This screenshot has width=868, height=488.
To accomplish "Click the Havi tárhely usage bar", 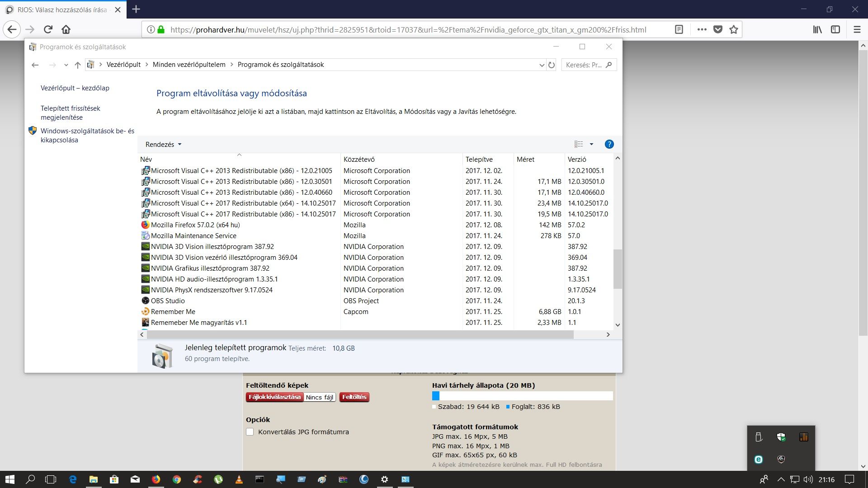I will click(x=522, y=396).
